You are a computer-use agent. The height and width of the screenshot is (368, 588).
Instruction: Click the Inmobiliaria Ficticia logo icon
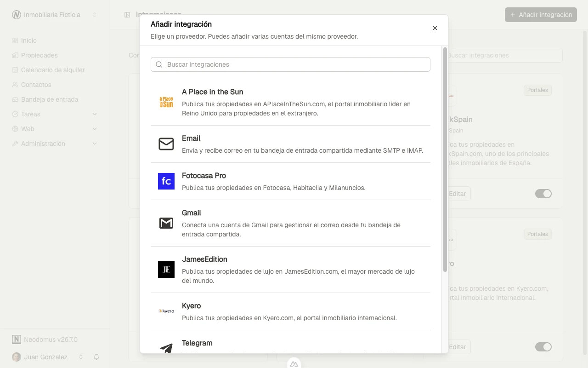(x=17, y=15)
